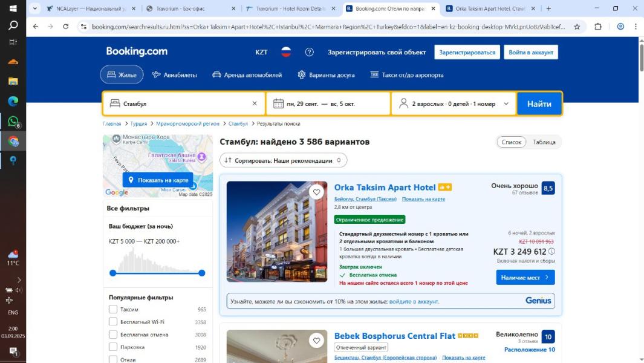The height and width of the screenshot is (363, 644).
Task: Click the budget slider maximum handle
Action: tap(201, 273)
